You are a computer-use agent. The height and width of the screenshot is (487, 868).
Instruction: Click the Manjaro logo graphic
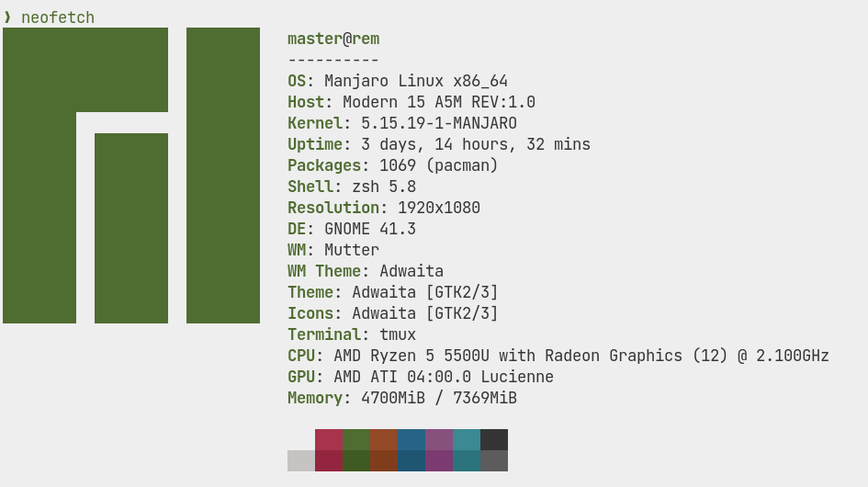pyautogui.click(x=131, y=176)
